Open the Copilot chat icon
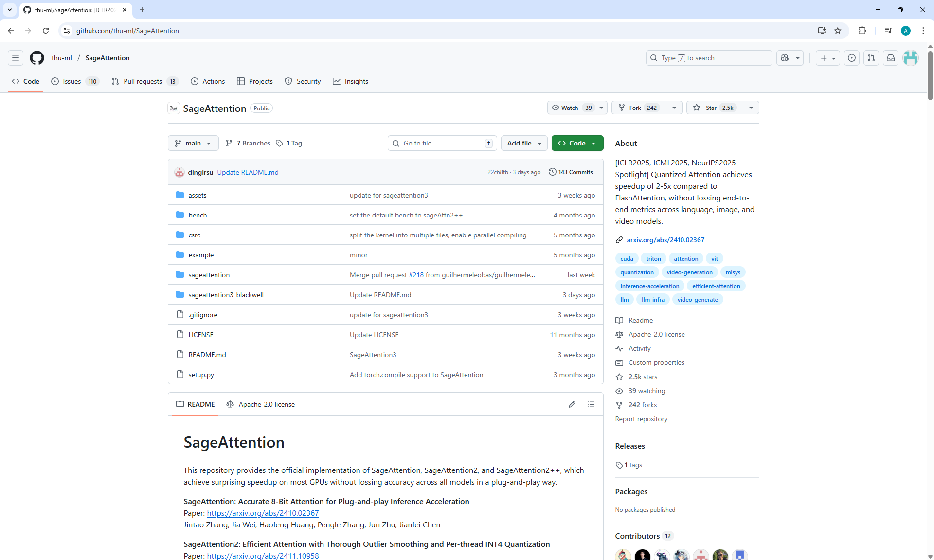This screenshot has width=934, height=560. pyautogui.click(x=784, y=58)
